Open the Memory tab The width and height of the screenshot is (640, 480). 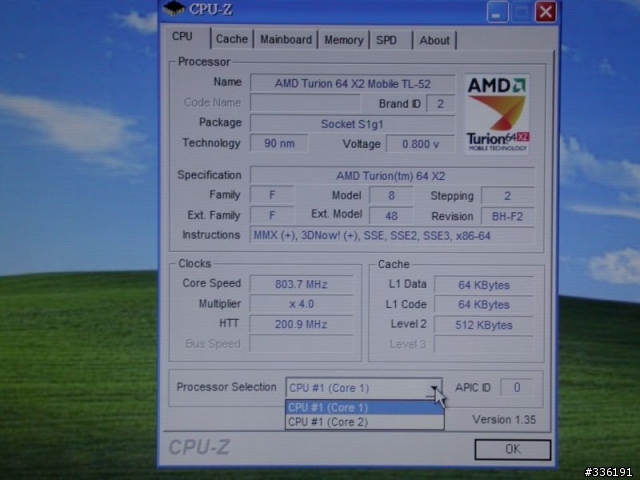pos(343,40)
